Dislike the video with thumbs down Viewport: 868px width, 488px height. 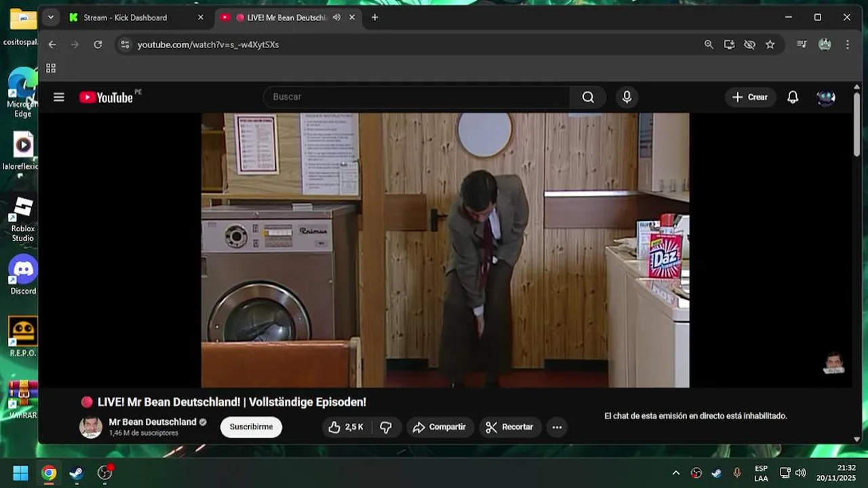[x=386, y=427]
